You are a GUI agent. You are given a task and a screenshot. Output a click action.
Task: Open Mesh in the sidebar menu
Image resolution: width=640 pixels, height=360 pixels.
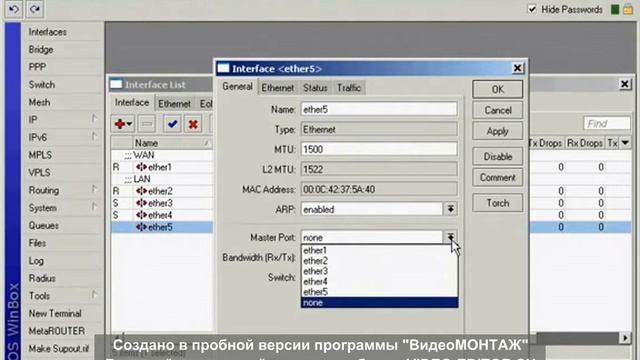point(39,102)
